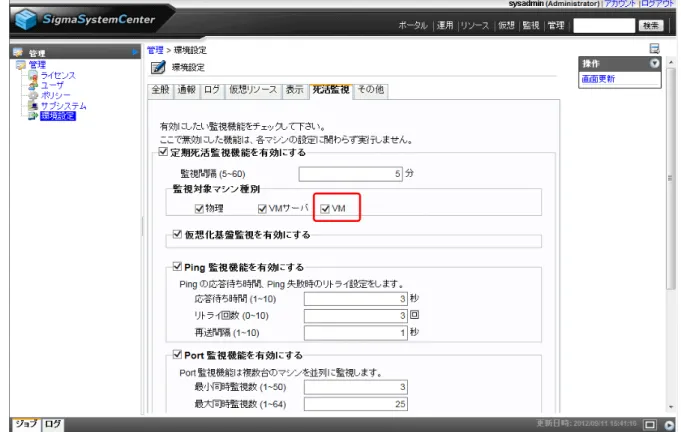Click the 管理 panel header icon
The width and height of the screenshot is (681, 432).
point(18,53)
